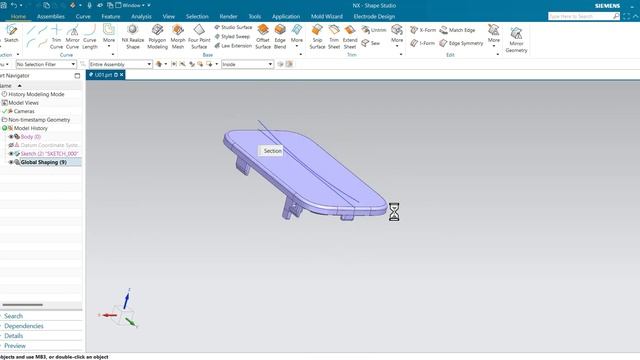Click the Styled Sweep tool
Screen dimensions: 640x360
[x=232, y=36]
